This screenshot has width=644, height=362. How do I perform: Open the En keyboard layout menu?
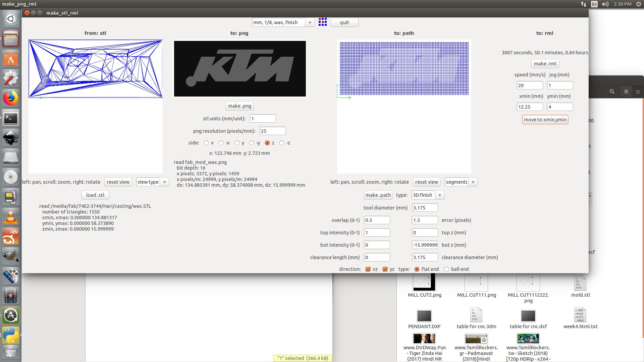point(594,4)
